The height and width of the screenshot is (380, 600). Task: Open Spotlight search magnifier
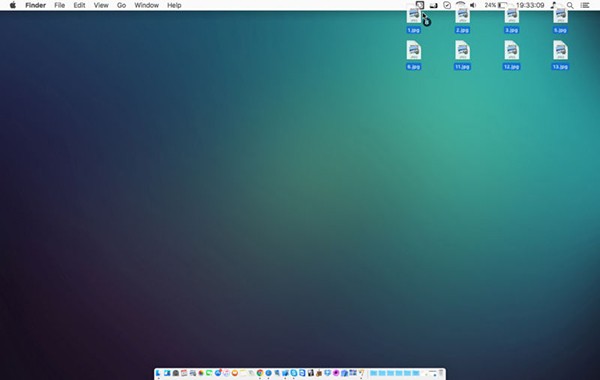click(570, 5)
